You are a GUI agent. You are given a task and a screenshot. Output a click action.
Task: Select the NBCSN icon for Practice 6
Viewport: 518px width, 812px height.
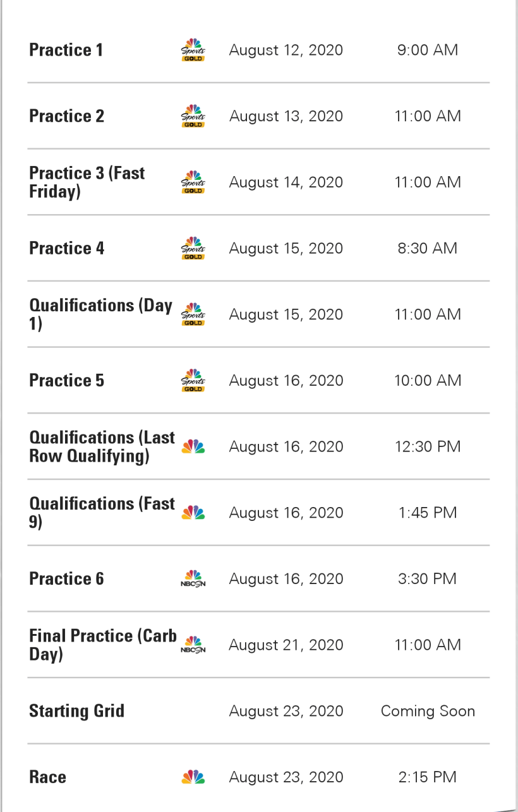(193, 579)
